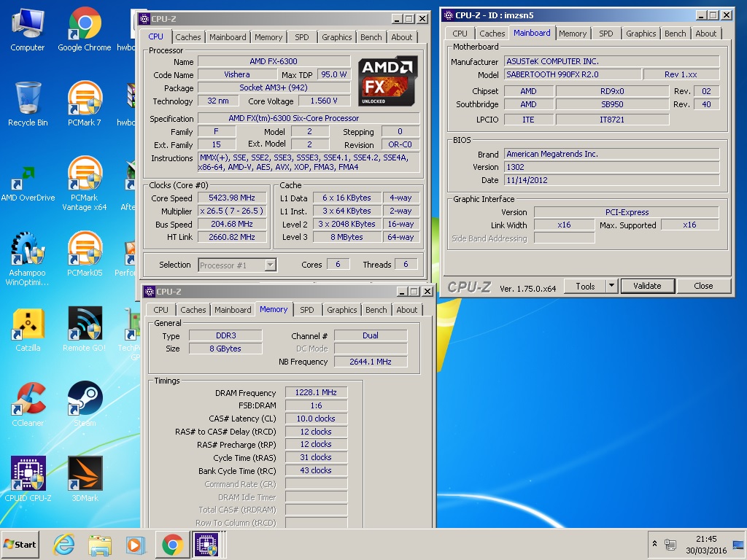Click the BIOS Version field 1302
Viewport: 747px width, 560px height.
pos(612,167)
